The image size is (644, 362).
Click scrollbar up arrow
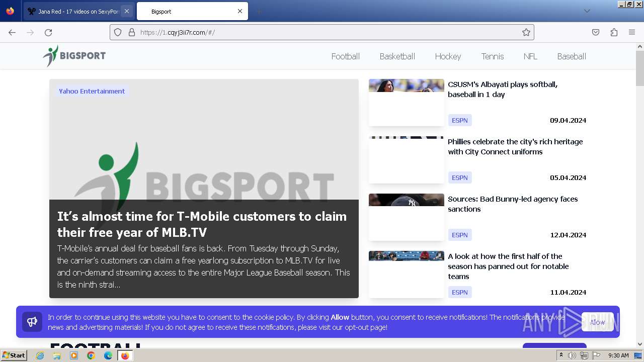coord(640,46)
